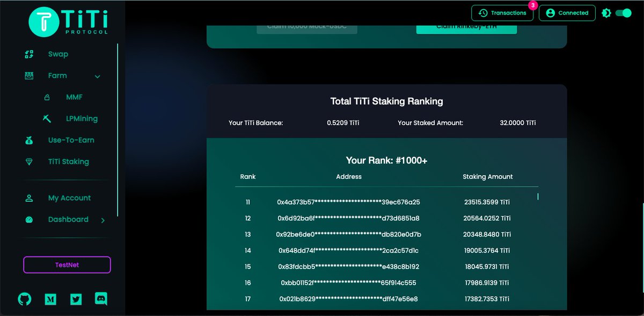Click Your Rank: #1000+ heading
Viewport: 644px width, 316px height.
(386, 160)
